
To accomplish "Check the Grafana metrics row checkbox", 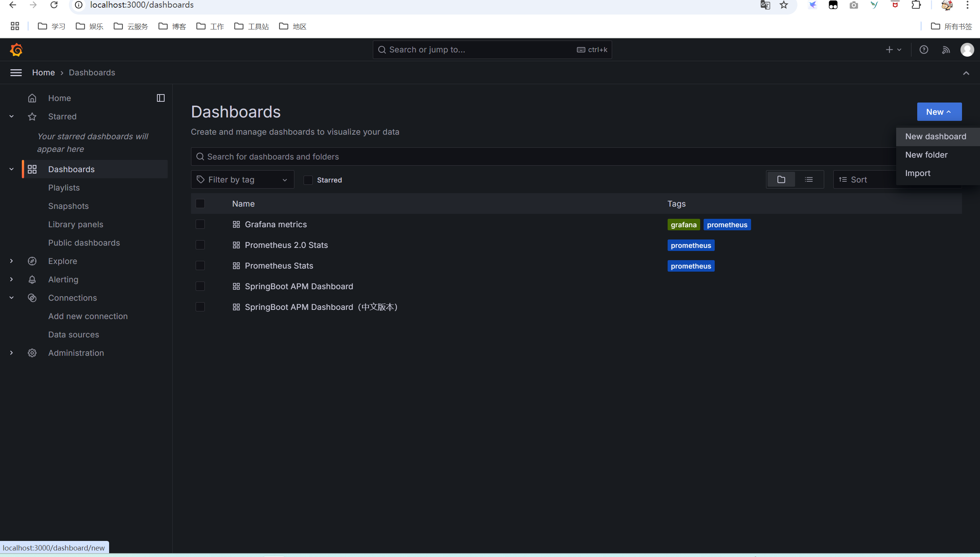I will click(200, 225).
